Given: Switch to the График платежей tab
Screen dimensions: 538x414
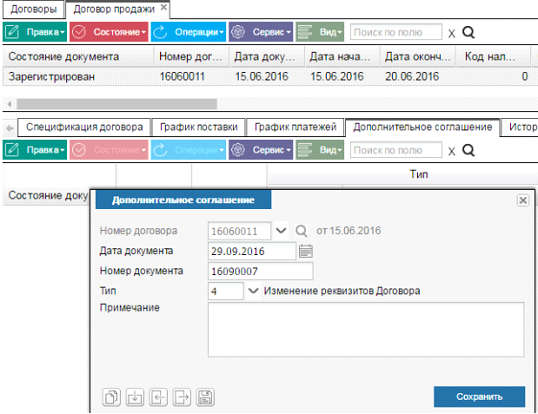Looking at the screenshot, I should tap(295, 127).
